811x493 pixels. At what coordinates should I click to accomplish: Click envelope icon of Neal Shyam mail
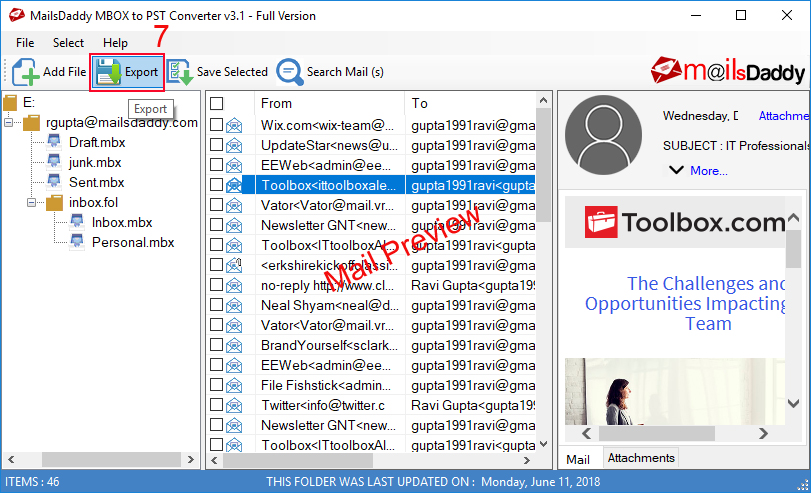click(234, 305)
